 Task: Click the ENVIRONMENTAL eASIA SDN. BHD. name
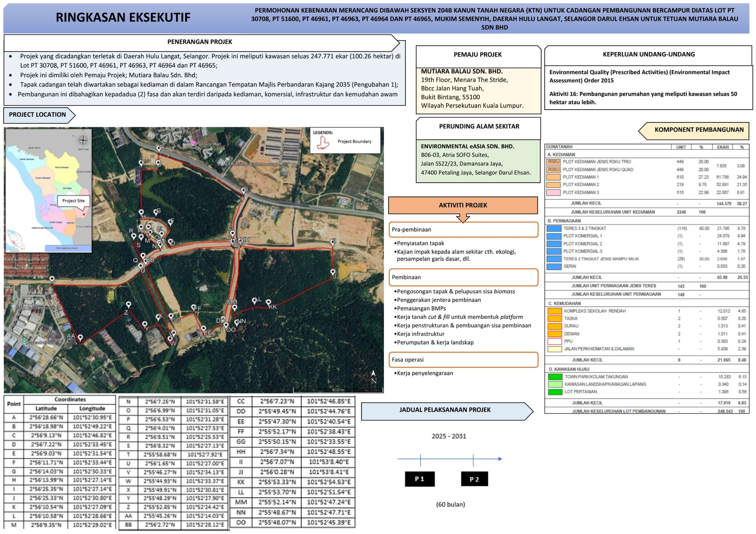[x=467, y=146]
